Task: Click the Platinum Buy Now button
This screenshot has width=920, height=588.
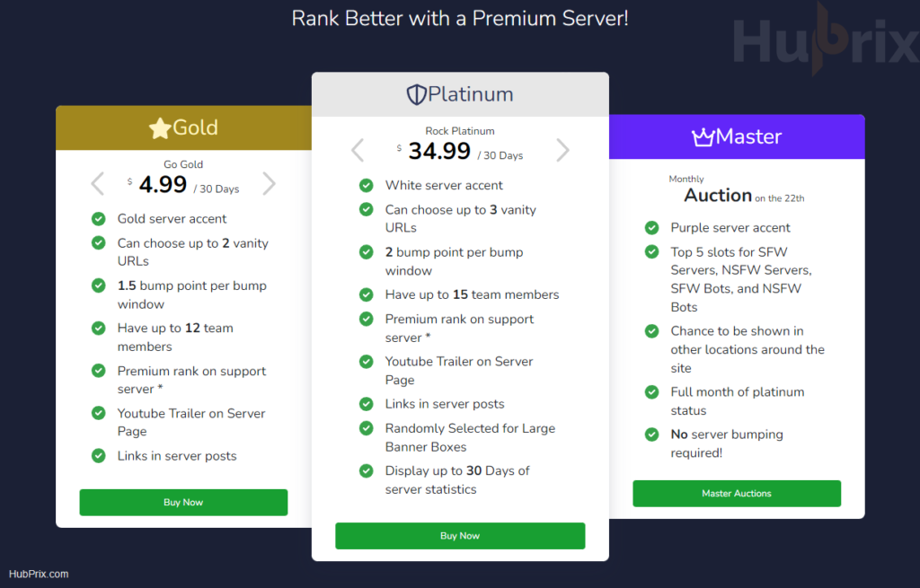Action: pyautogui.click(x=460, y=536)
